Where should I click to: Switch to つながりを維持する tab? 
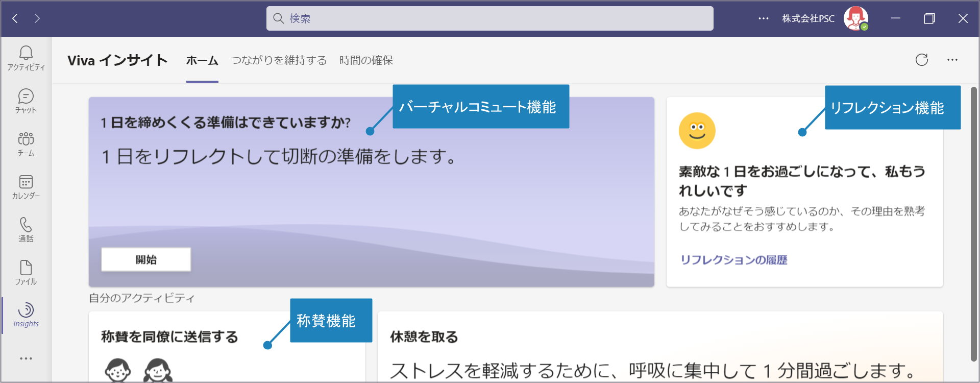[x=279, y=60]
